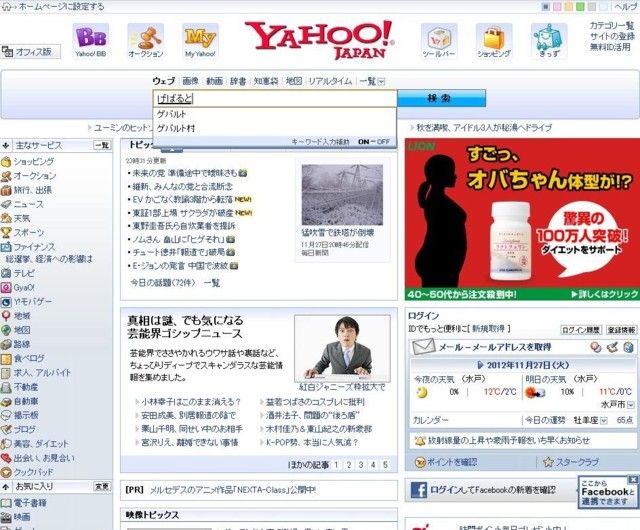Open the 東証1部上場 サクラダが破産 headline
Viewport: 640px width, 530px height.
(183, 213)
